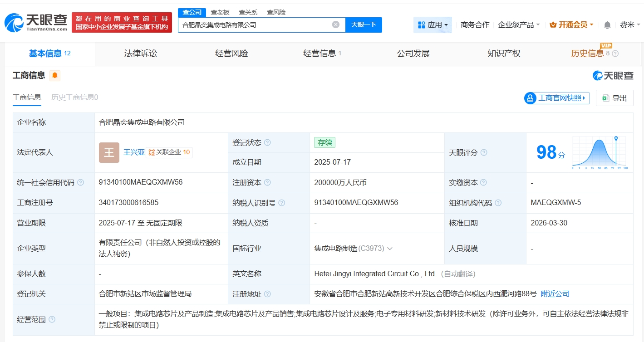The height and width of the screenshot is (342, 644).
Task: Click the 导出 export button
Action: [x=615, y=98]
